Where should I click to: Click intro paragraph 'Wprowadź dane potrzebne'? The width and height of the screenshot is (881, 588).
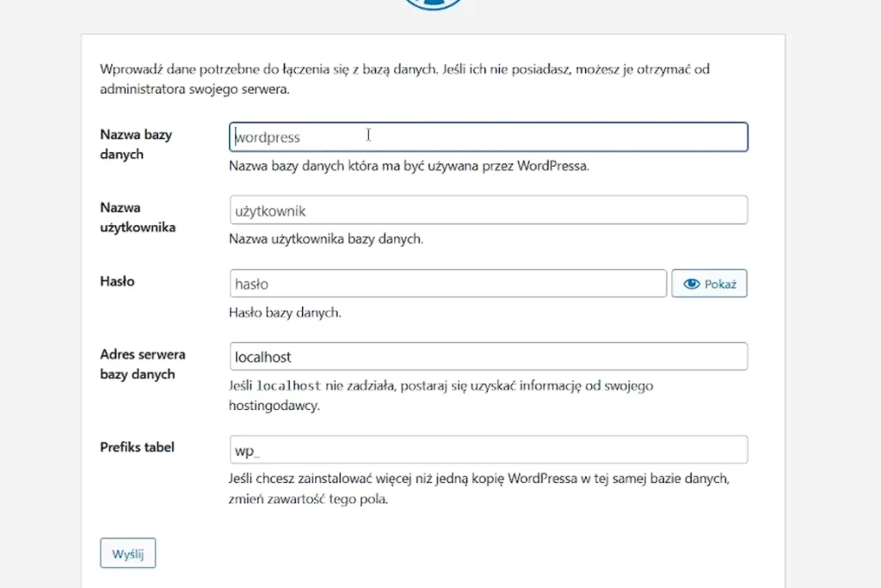[404, 79]
